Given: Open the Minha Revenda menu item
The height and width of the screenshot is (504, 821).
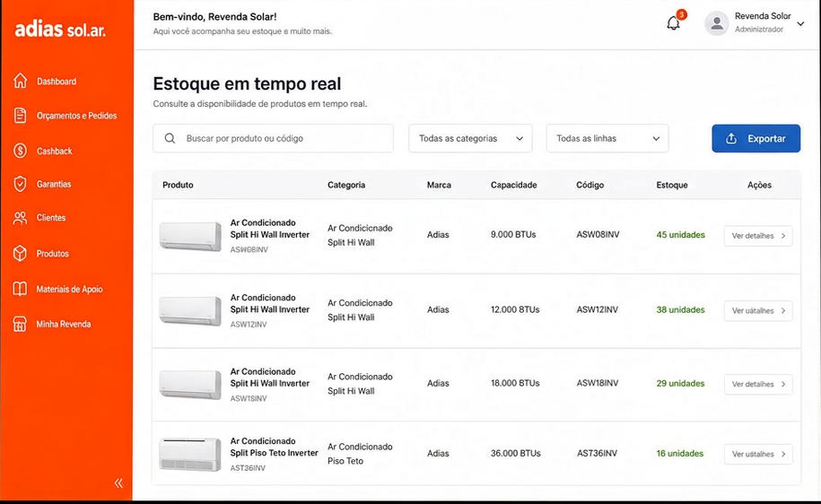Looking at the screenshot, I should pyautogui.click(x=64, y=325).
